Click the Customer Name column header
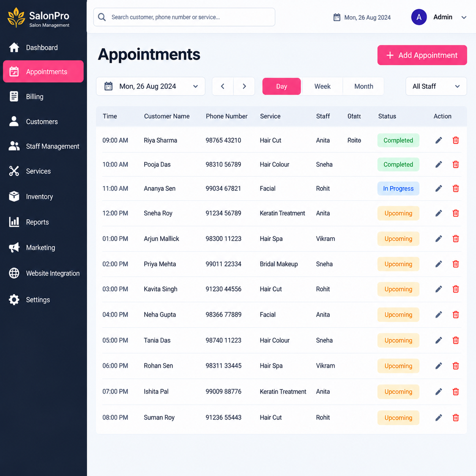The height and width of the screenshot is (476, 476). [167, 116]
